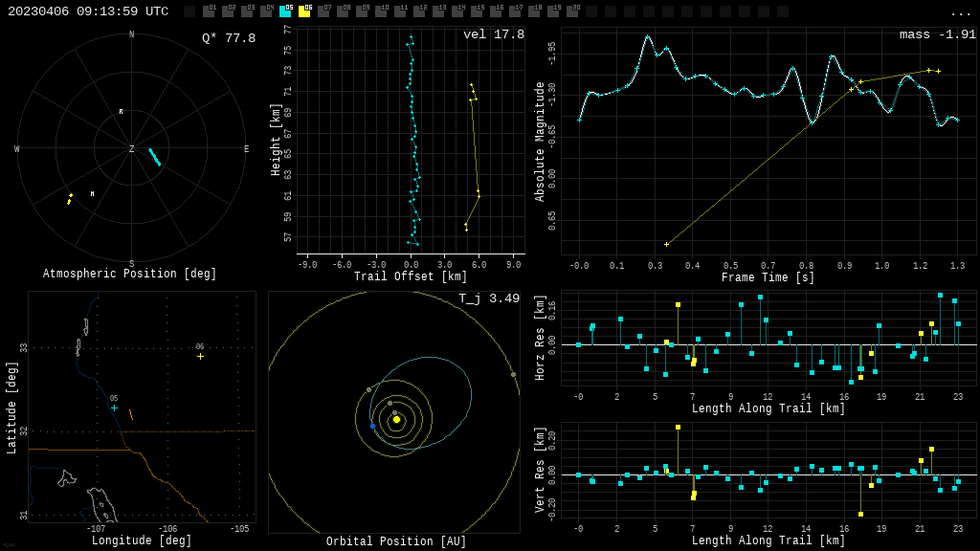This screenshot has width=980, height=551.
Task: Open the three-dot menu in top right
Action: pyautogui.click(x=960, y=12)
